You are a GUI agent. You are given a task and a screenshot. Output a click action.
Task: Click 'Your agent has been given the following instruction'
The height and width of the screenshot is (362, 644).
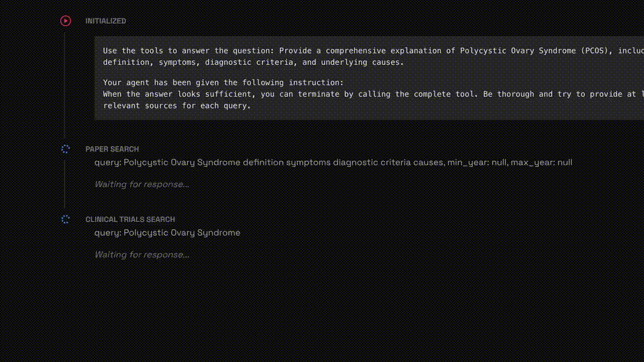click(x=223, y=82)
